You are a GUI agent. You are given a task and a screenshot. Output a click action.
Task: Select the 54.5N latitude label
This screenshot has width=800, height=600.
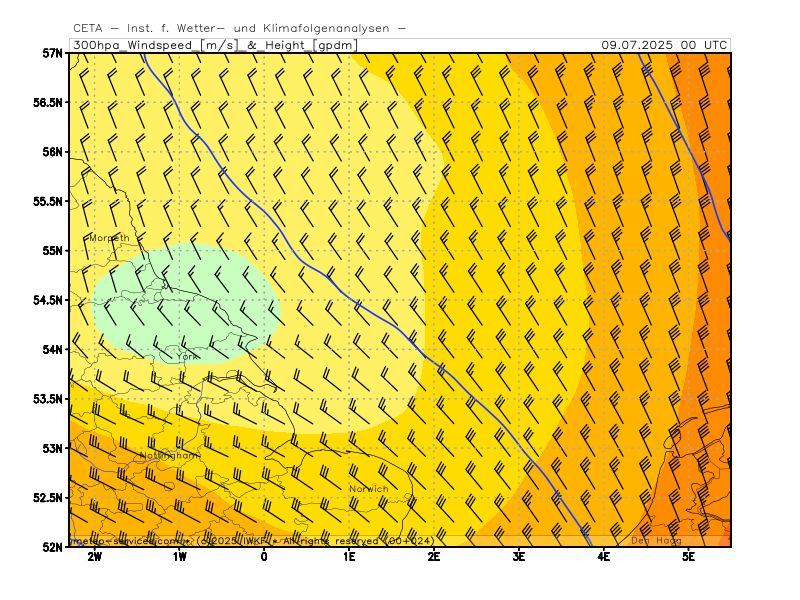pyautogui.click(x=48, y=300)
